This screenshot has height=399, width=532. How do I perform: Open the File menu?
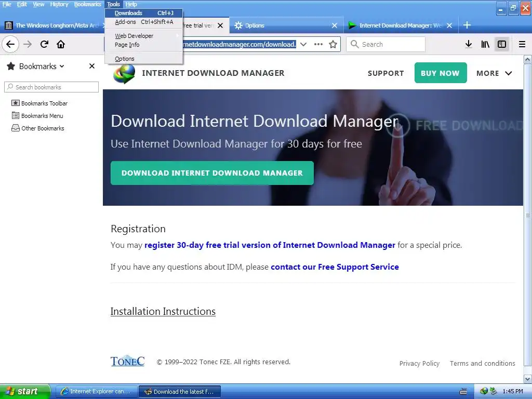[7, 4]
